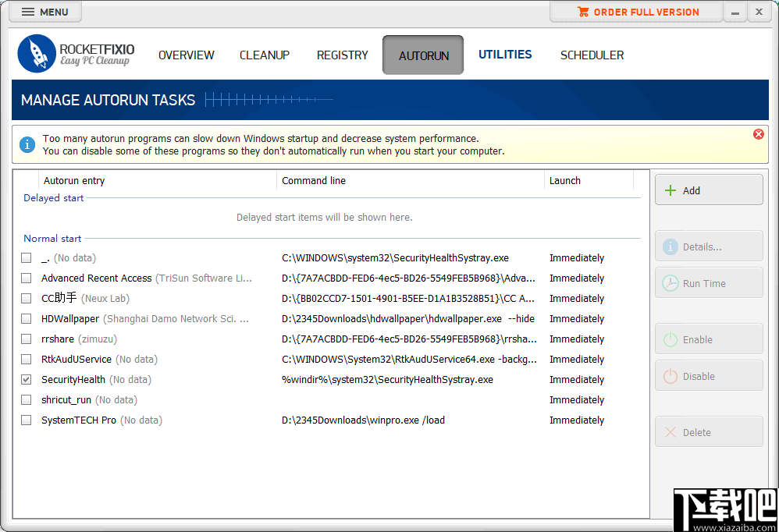Click the Launch column header
The width and height of the screenshot is (779, 532).
pyautogui.click(x=589, y=181)
